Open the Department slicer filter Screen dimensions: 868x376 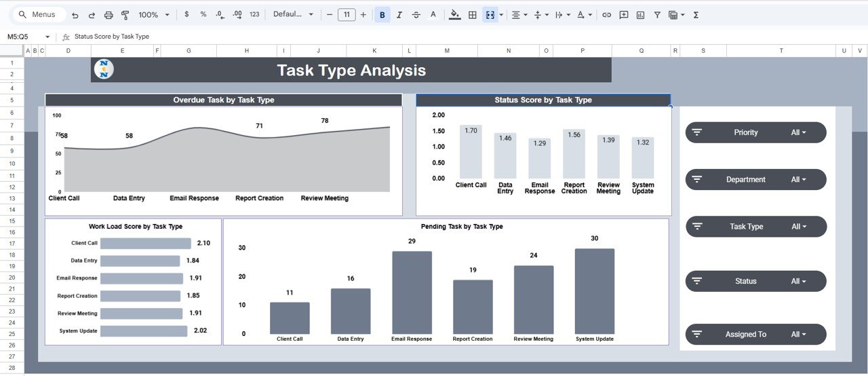coord(798,180)
